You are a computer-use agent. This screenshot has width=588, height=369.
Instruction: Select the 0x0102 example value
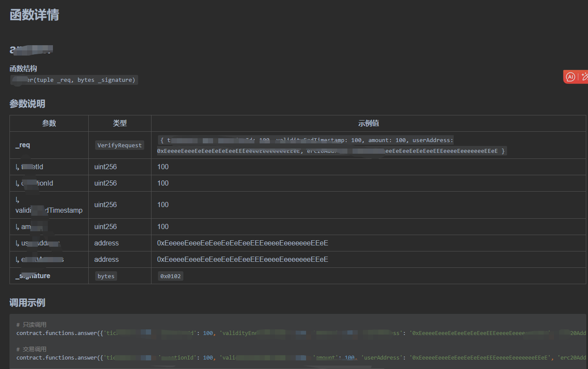click(170, 276)
